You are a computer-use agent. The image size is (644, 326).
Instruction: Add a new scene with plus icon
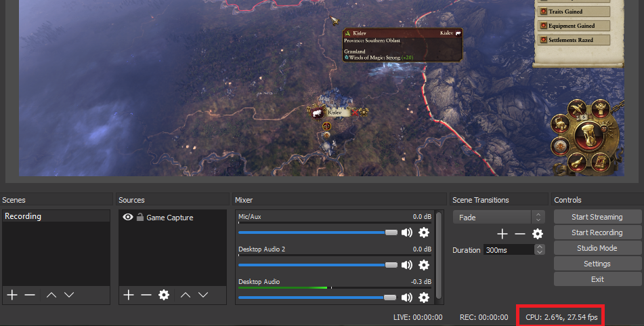pyautogui.click(x=12, y=295)
